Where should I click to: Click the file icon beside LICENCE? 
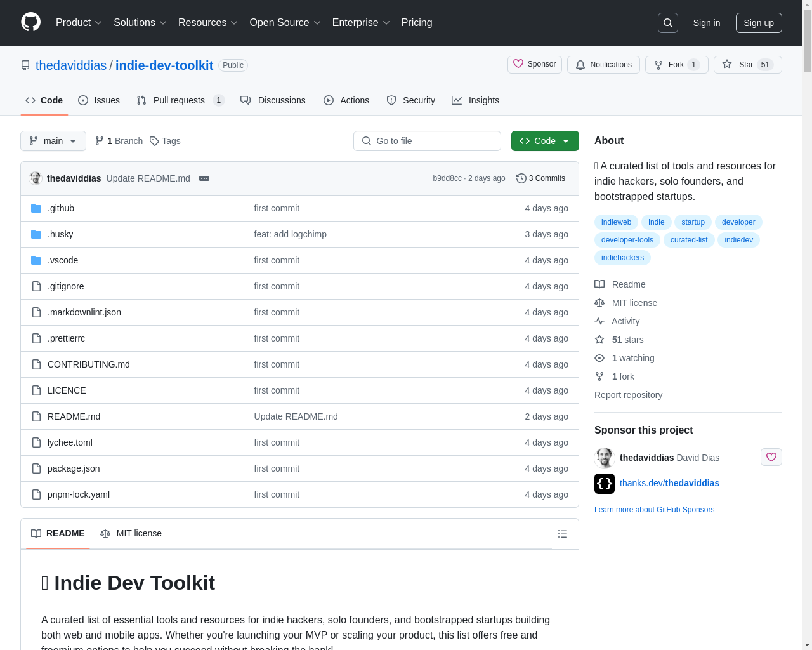coord(36,390)
